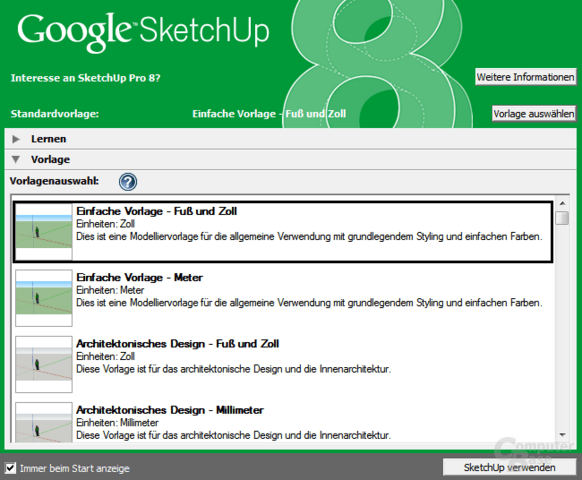Image resolution: width=582 pixels, height=480 pixels.
Task: Click the Google SketchUp logo
Action: coord(143,32)
